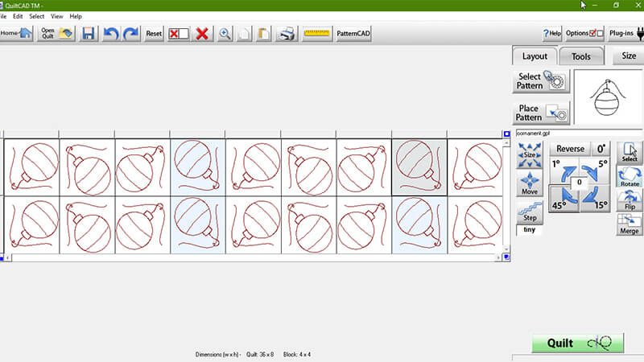This screenshot has height=362, width=644.
Task: Switch to the Tools tab
Action: click(x=580, y=56)
